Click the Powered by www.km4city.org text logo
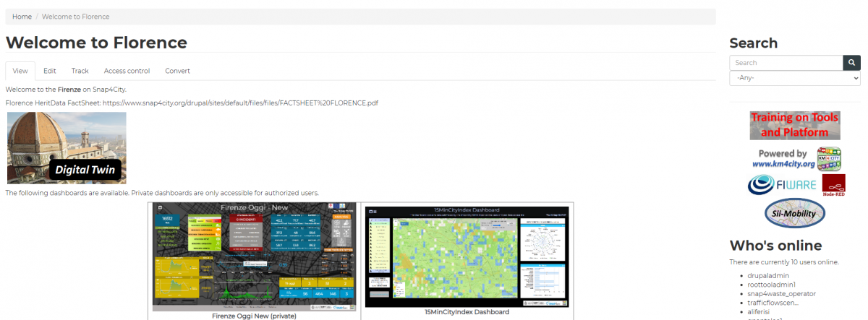Image resolution: width=868 pixels, height=320 pixels. (x=783, y=159)
